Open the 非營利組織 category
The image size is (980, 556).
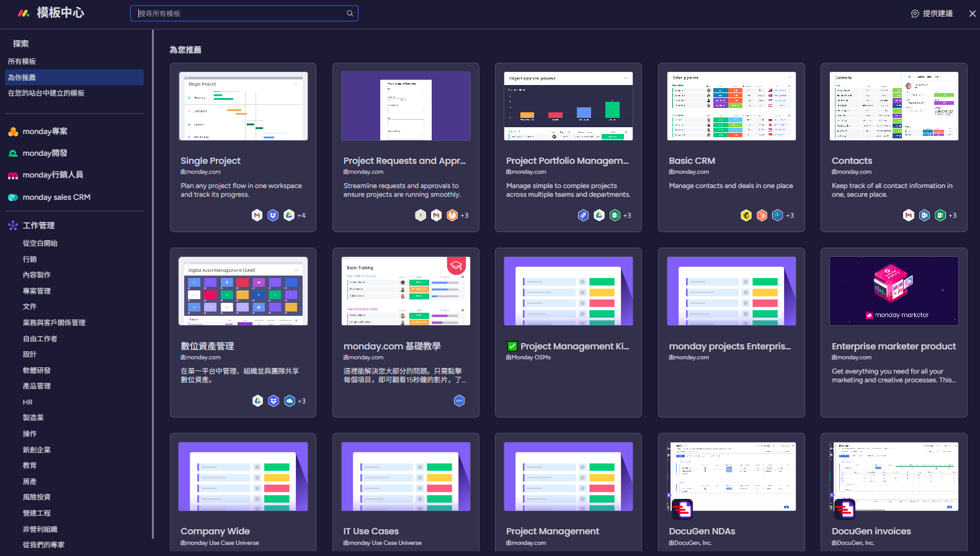pos(40,529)
